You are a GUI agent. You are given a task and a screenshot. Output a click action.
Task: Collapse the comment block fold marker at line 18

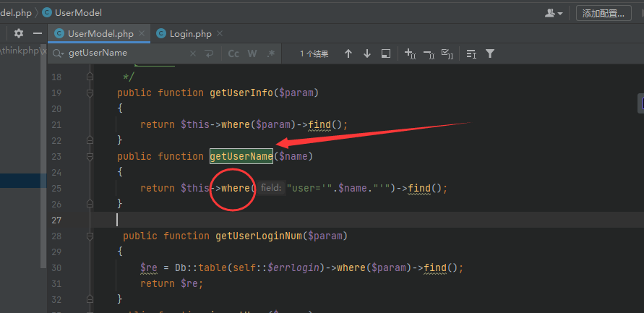(x=90, y=77)
